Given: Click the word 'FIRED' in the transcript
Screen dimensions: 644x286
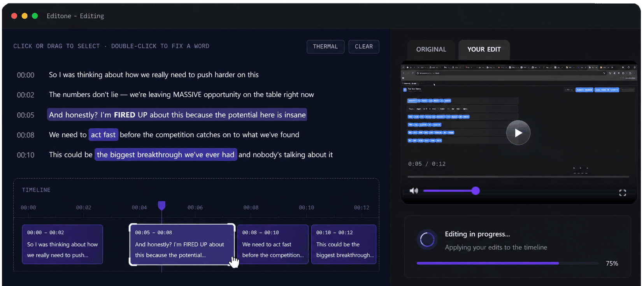Looking at the screenshot, I should [125, 115].
